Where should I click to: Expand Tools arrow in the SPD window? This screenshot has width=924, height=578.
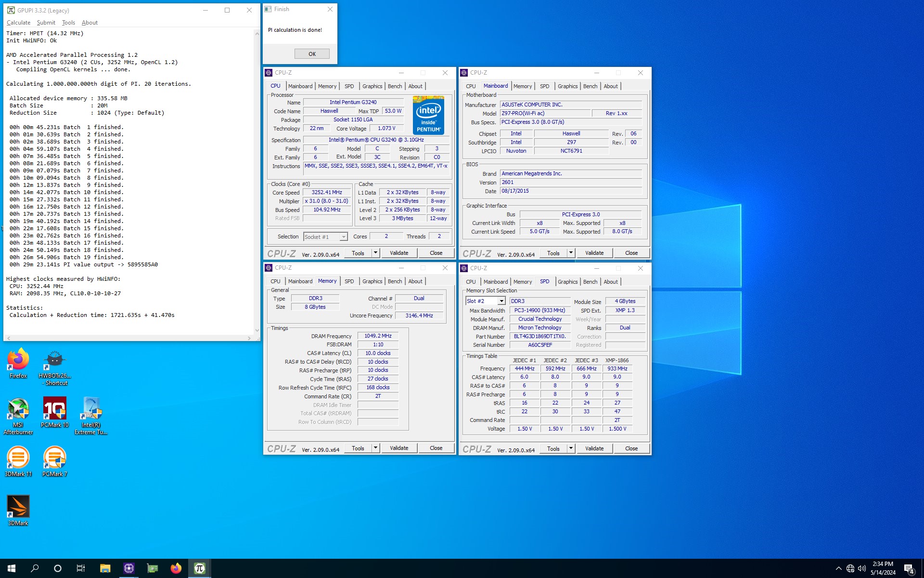pos(571,448)
